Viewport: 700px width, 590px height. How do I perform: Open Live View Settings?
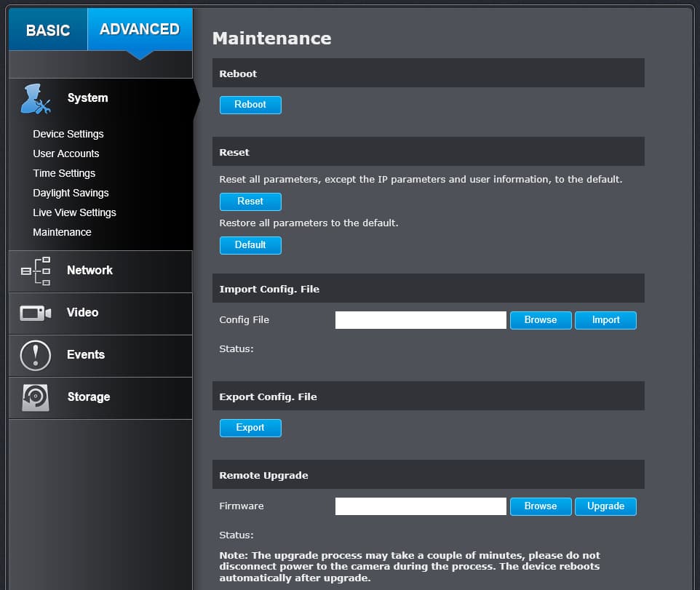(74, 212)
